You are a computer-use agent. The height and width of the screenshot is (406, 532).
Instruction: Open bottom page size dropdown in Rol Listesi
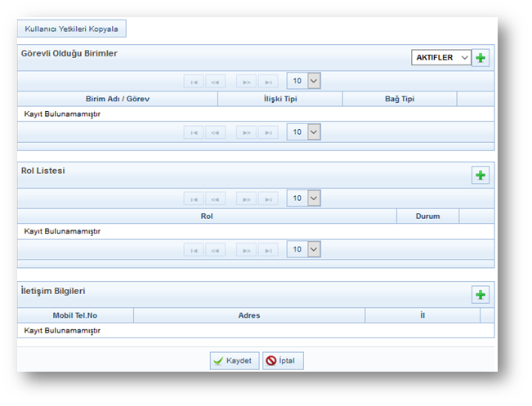(304, 249)
